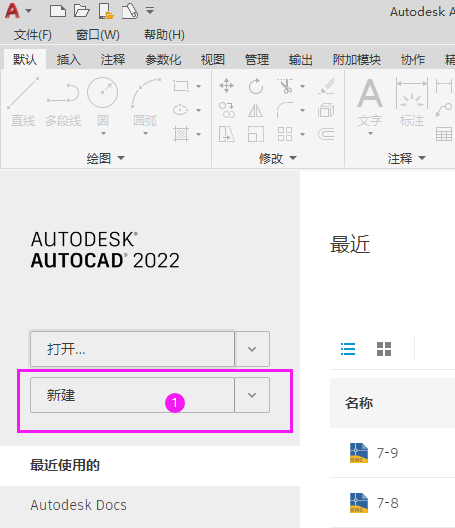Image resolution: width=455 pixels, height=528 pixels.
Task: Expand the 新建 template dropdown arrow
Action: [252, 395]
